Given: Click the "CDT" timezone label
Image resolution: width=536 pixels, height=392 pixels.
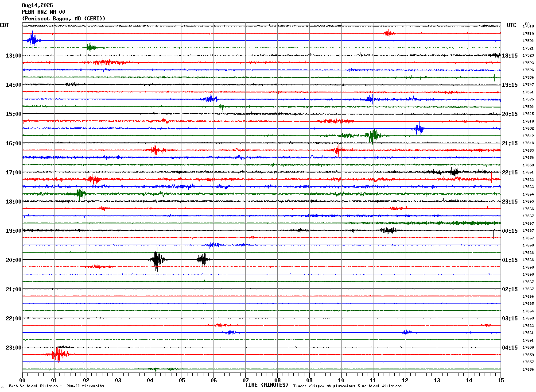Looking at the screenshot, I should 4,25.
